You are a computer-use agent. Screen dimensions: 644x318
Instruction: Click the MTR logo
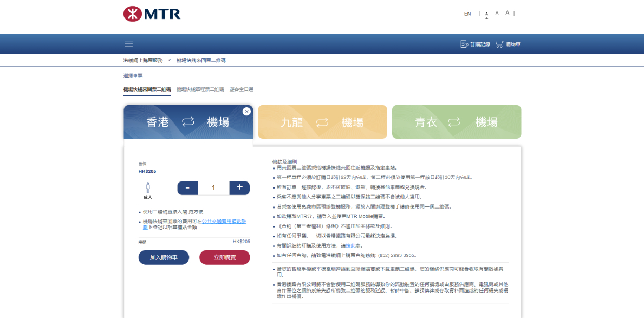(152, 14)
